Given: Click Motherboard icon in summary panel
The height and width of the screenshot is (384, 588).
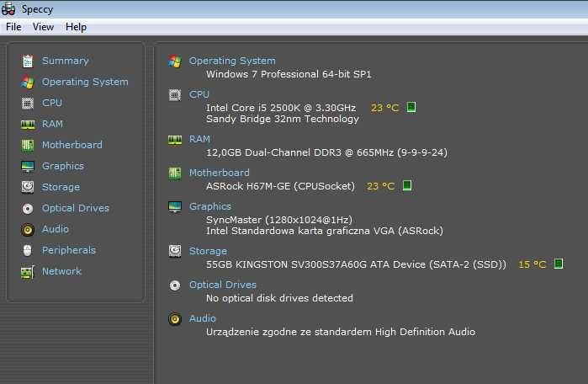Looking at the screenshot, I should (x=175, y=173).
